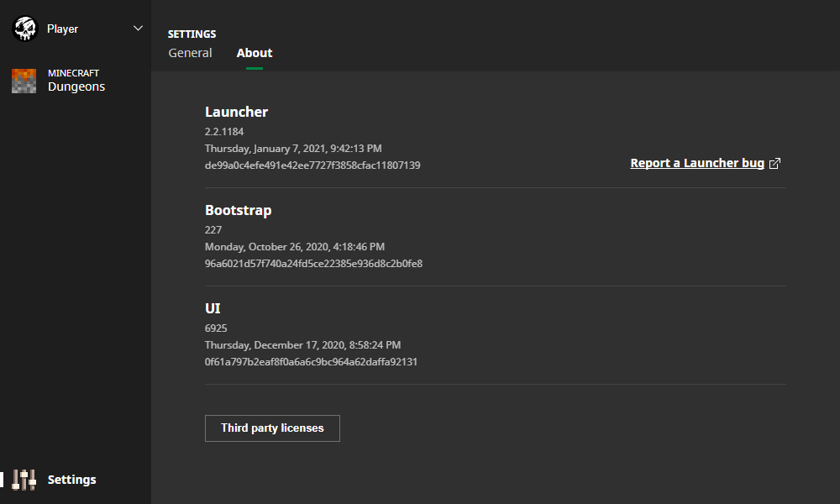The image size is (840, 504).
Task: Click the Bootstrap commit hash text
Action: 313,264
